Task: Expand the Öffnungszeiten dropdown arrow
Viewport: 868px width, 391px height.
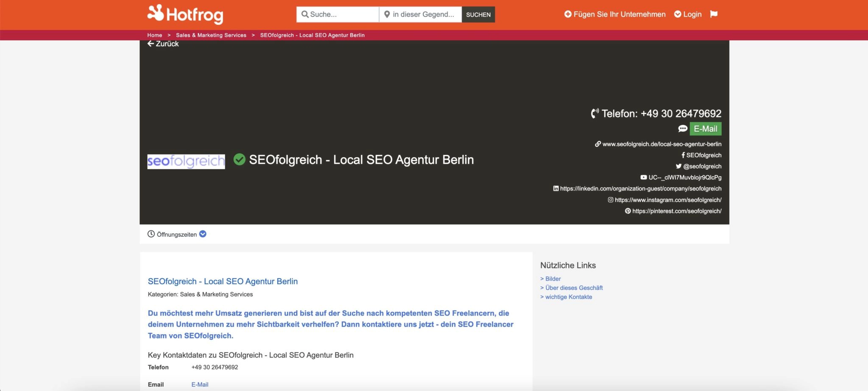Action: point(203,234)
